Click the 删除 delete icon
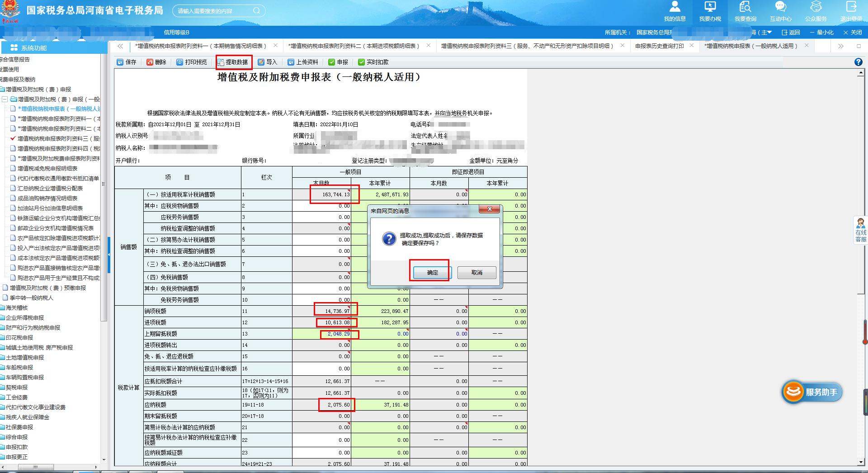This screenshot has width=868, height=473. [156, 62]
